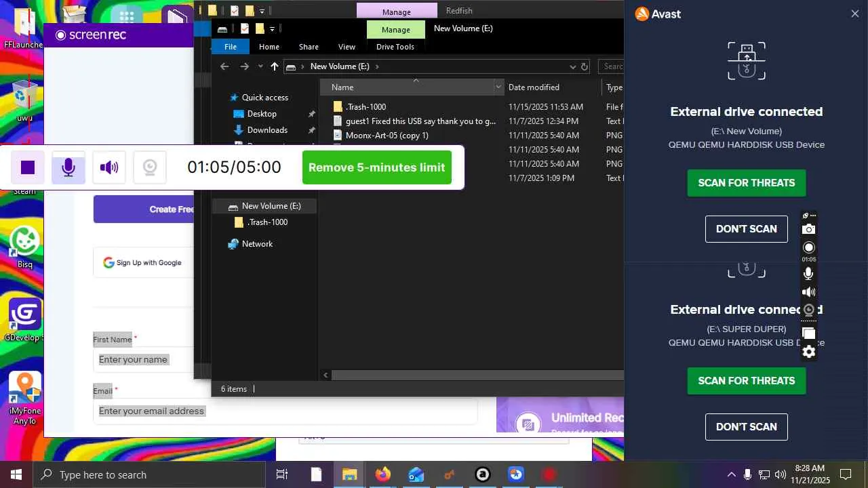Switch to View ribbon tab
Screen dimensions: 868x488
[x=347, y=47]
